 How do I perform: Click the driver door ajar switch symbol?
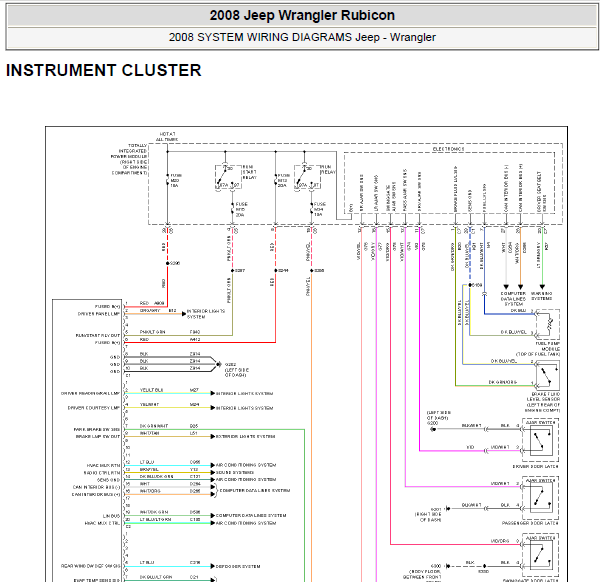click(x=541, y=440)
